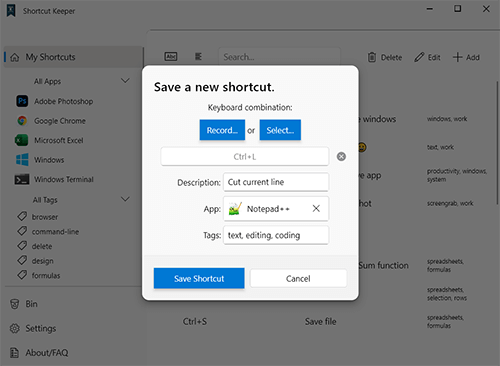Click the Delete toolbar label

[391, 58]
